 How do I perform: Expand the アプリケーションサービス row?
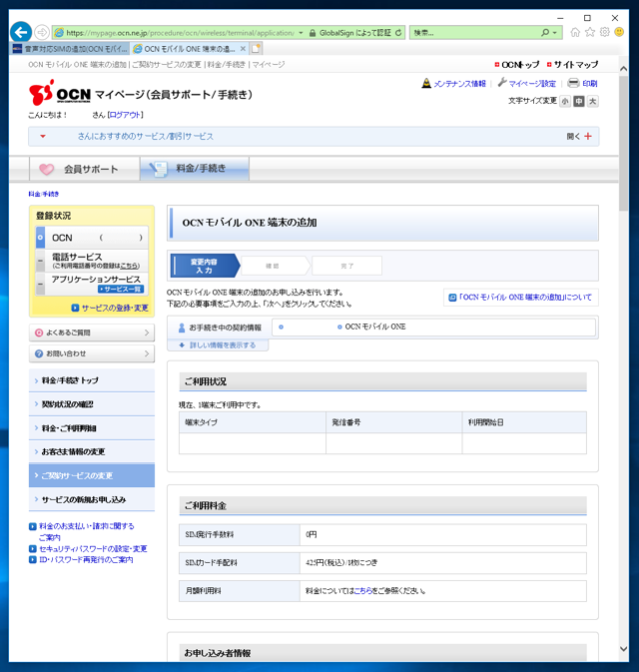point(92,284)
